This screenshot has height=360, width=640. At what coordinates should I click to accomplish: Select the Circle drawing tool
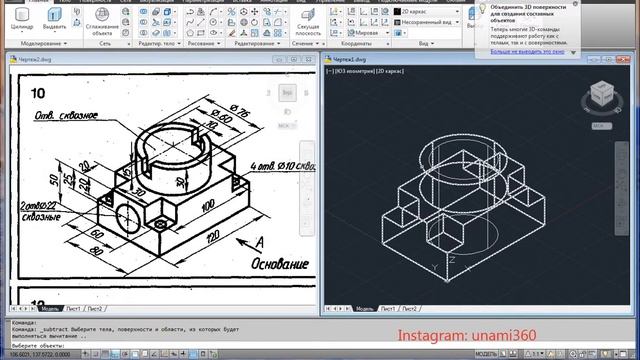[x=213, y=22]
